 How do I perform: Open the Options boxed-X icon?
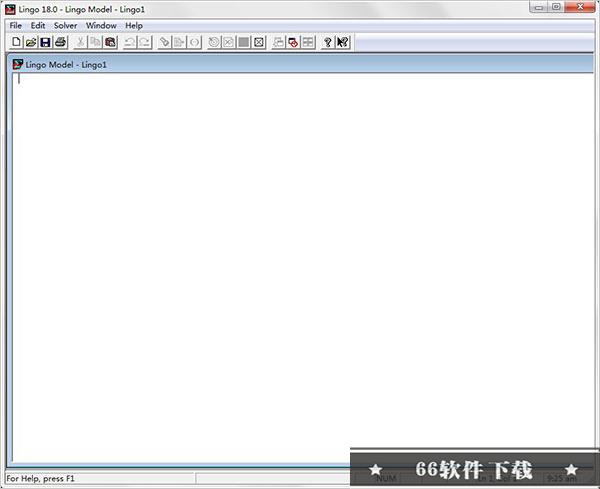click(259, 42)
